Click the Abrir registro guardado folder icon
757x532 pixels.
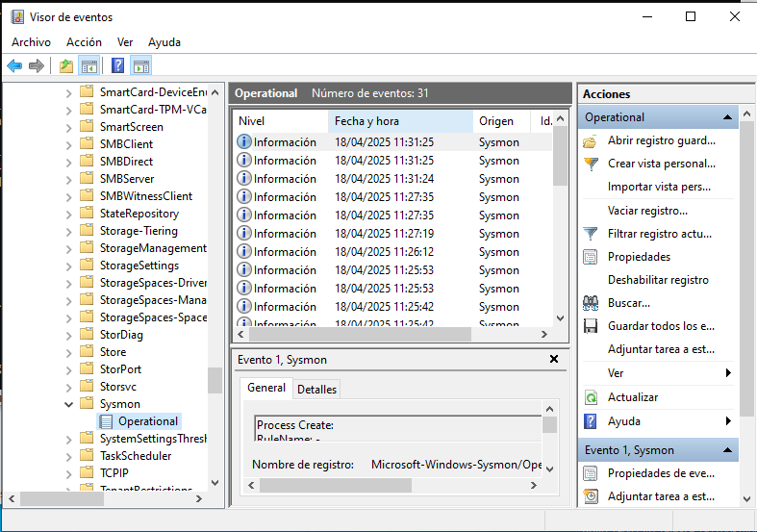(x=591, y=141)
